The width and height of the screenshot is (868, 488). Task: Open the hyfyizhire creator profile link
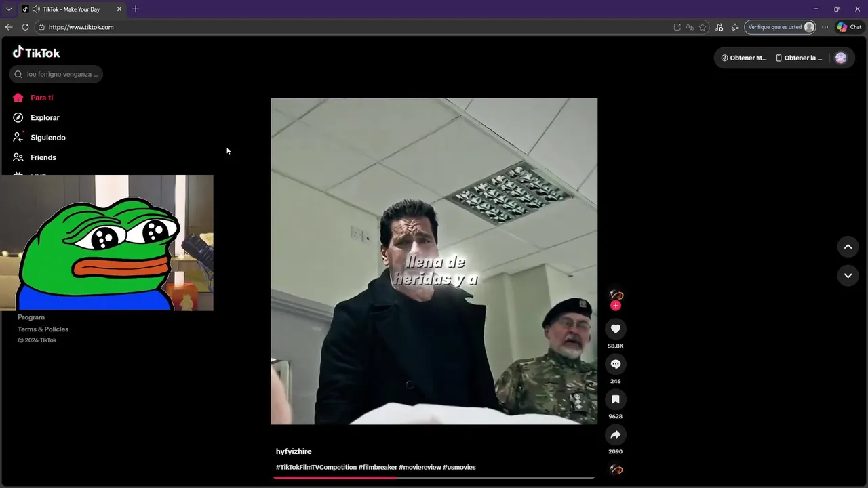tap(294, 451)
